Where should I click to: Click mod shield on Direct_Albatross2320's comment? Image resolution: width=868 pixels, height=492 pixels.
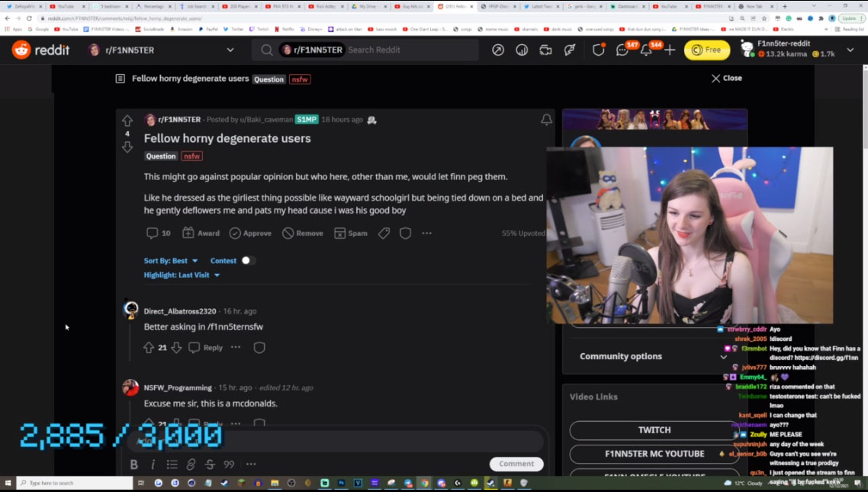pos(259,348)
